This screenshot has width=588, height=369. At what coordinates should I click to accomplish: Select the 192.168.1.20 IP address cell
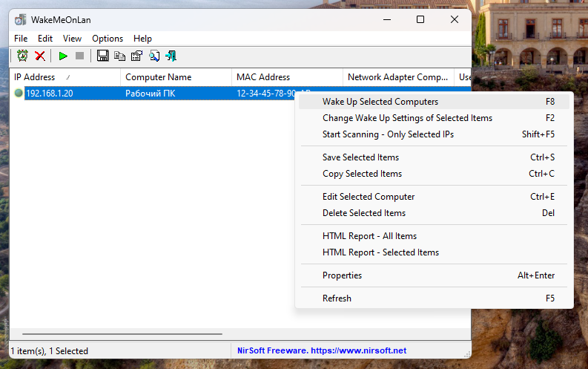point(50,94)
